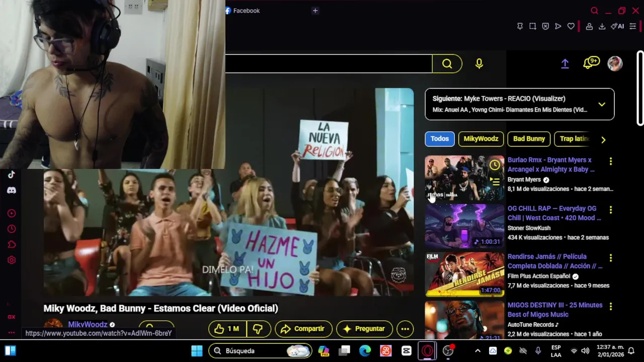
Task: Open the OG CHILL RAP thumbnail
Action: tap(464, 227)
